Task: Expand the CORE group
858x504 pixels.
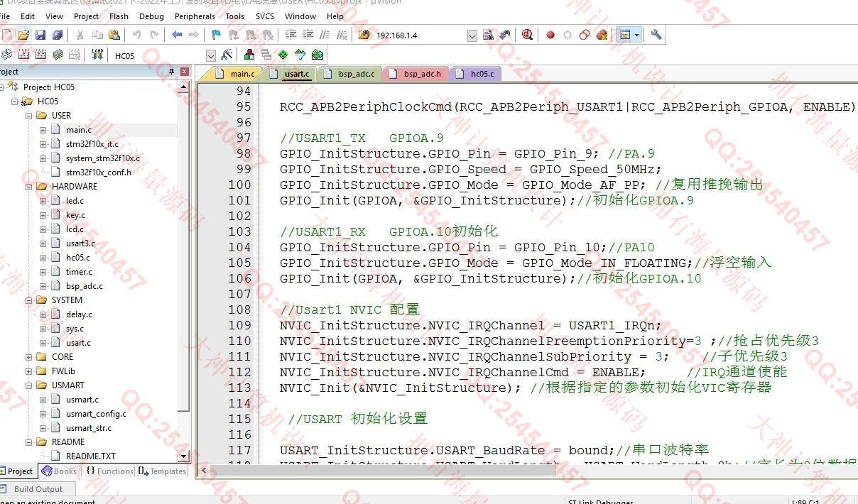Action: 29,357
